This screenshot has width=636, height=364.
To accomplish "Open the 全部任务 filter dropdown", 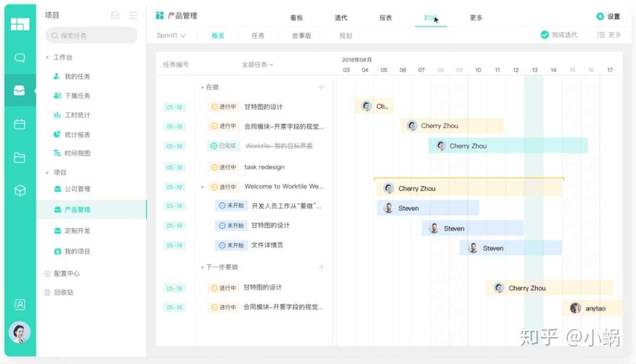I will (x=258, y=65).
